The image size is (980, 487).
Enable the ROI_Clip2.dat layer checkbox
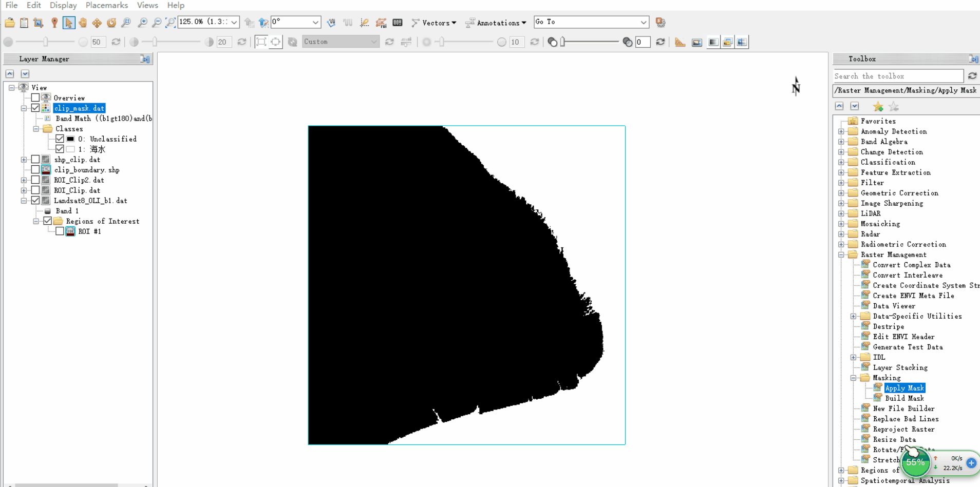(35, 180)
